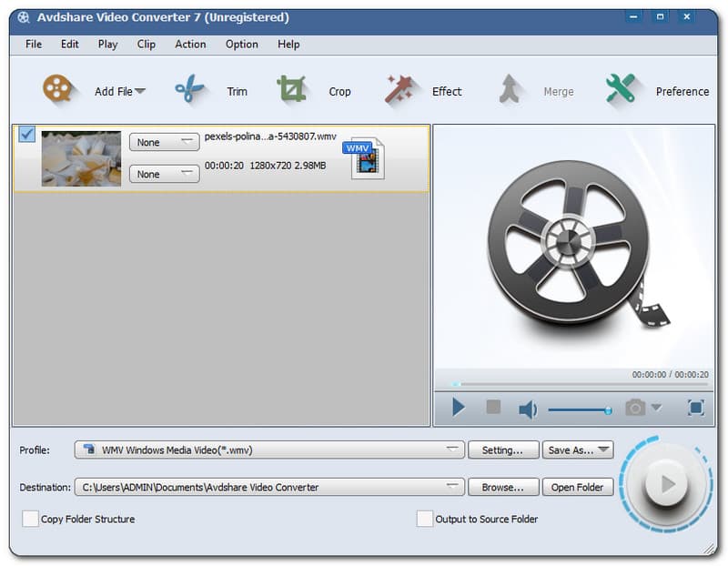This screenshot has height=566, width=728.
Task: Enable Copy Folder Structure checkbox
Action: click(x=30, y=519)
